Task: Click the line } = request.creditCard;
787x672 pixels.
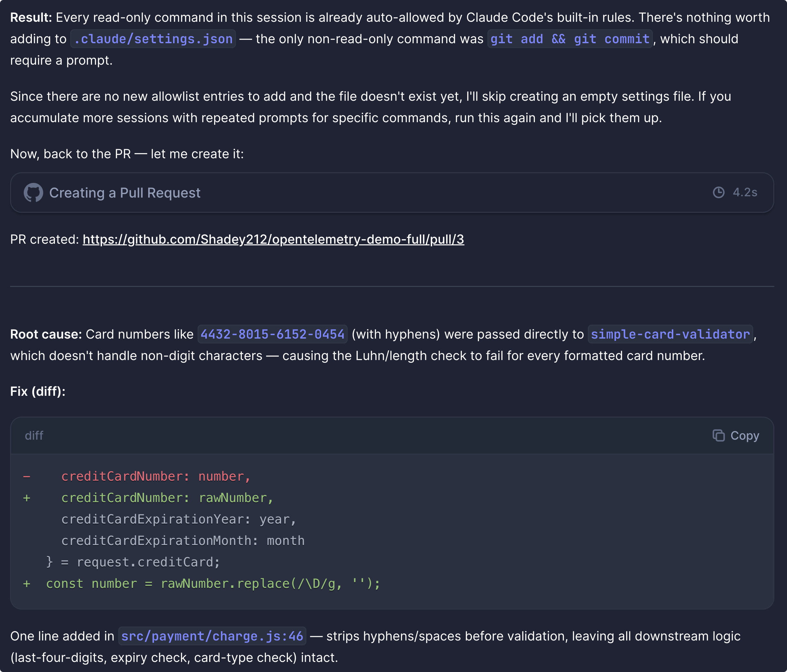Action: coord(133,562)
